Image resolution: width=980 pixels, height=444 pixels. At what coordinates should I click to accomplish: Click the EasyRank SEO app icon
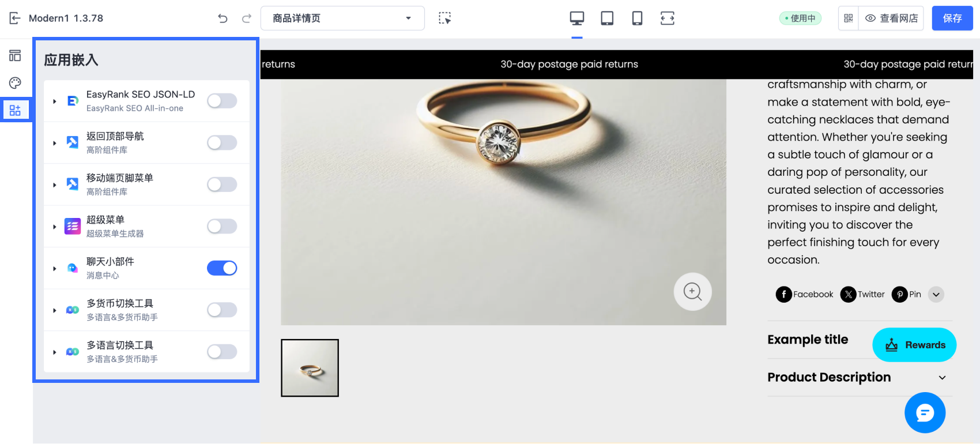click(73, 101)
